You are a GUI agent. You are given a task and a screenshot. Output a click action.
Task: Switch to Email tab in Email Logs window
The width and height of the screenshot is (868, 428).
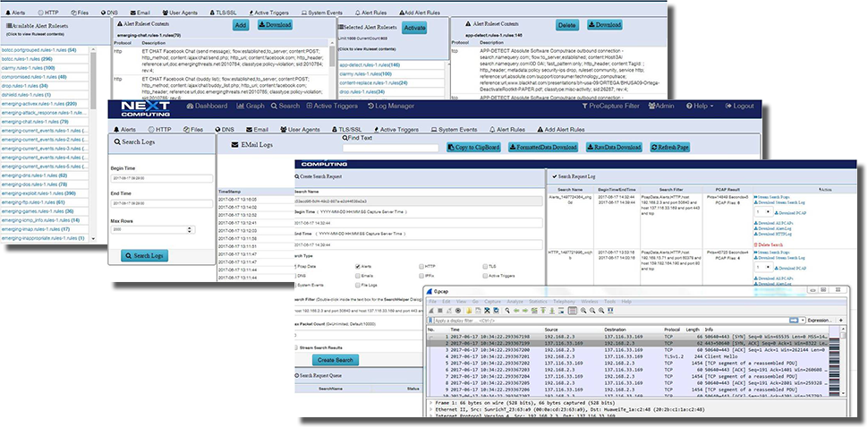pos(257,130)
